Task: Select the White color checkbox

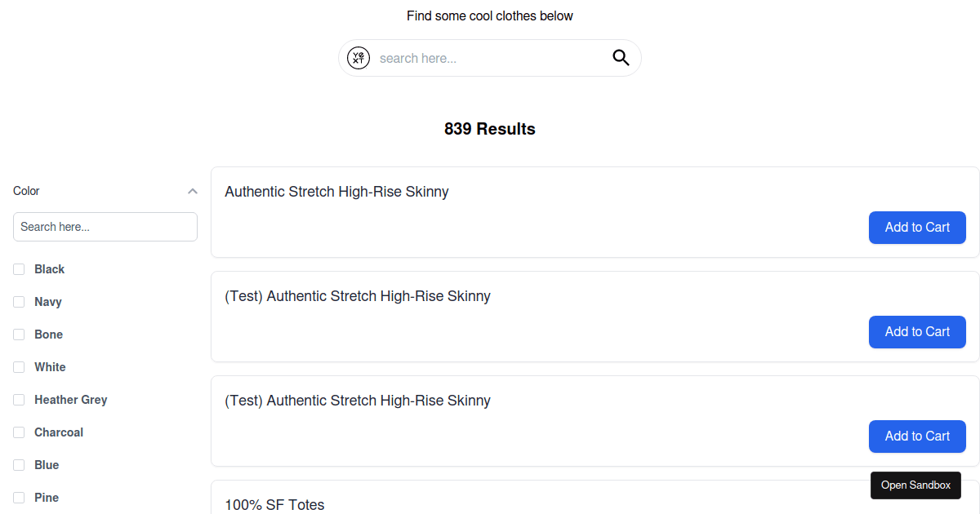Action: (19, 367)
